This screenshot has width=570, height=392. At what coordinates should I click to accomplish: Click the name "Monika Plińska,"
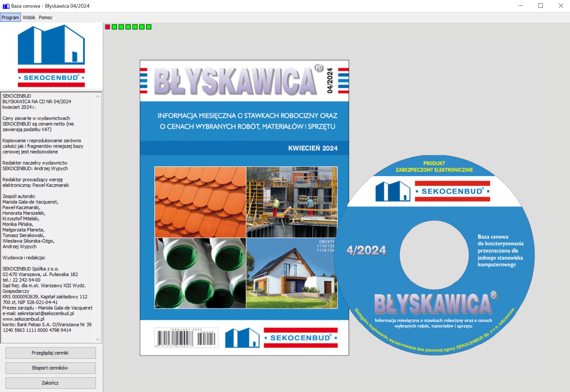[x=18, y=224]
